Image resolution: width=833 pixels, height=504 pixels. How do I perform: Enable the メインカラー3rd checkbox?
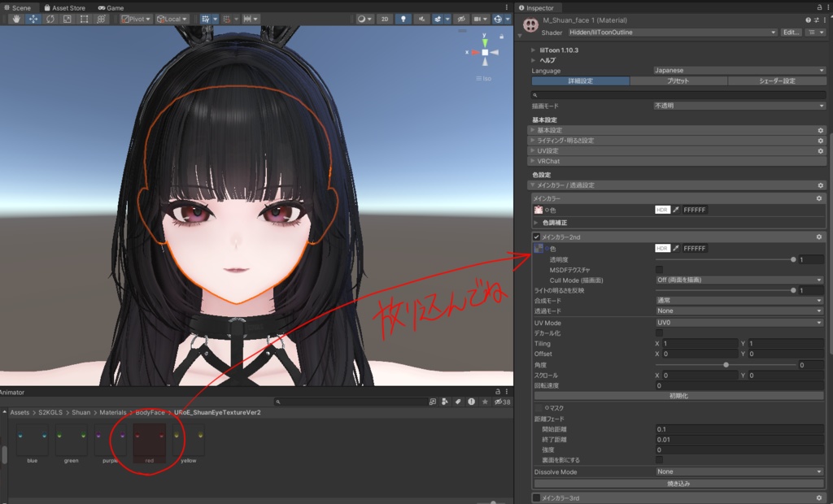click(x=537, y=498)
